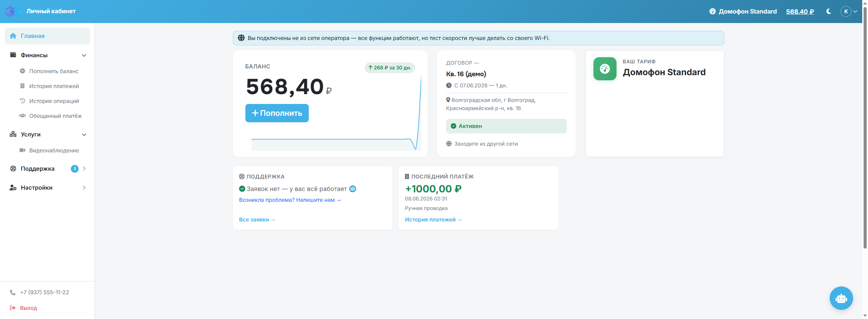The height and width of the screenshot is (319, 868).
Task: Log out via the Выход link
Action: tap(28, 308)
